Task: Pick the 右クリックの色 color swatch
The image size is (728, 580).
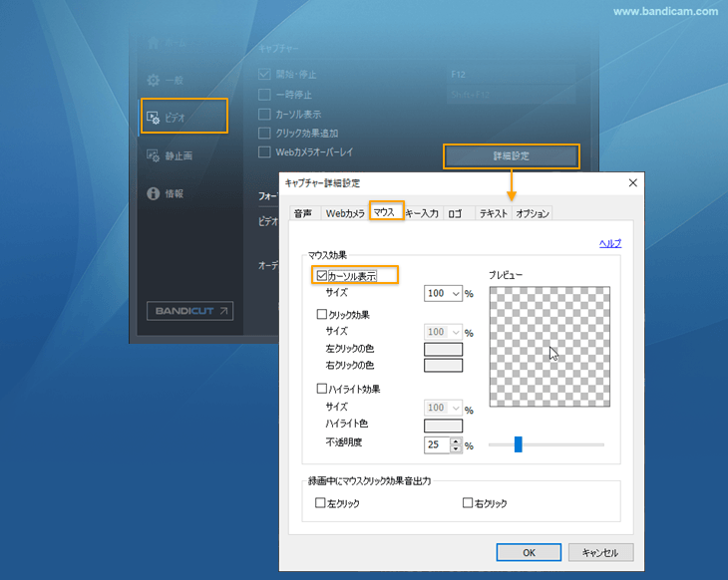Action: tap(443, 365)
